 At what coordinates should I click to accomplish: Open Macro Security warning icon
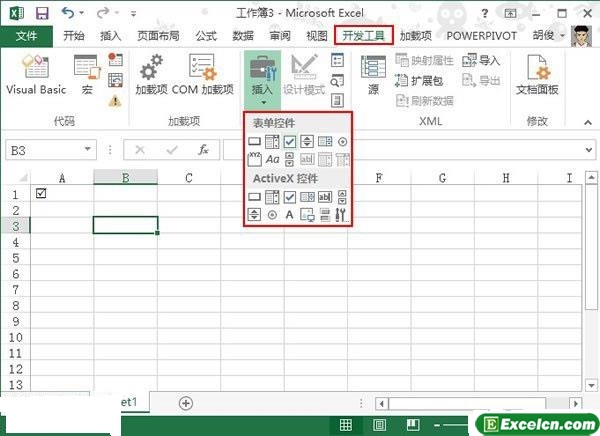click(115, 101)
